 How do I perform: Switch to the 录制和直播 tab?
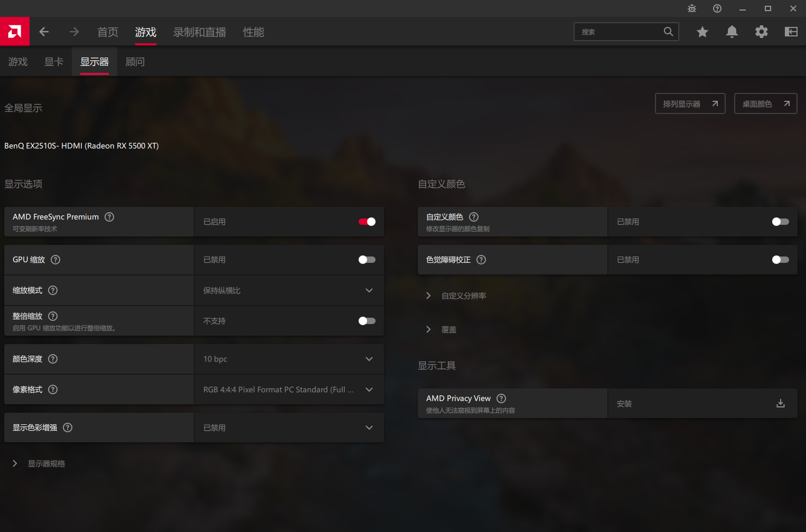pyautogui.click(x=200, y=32)
